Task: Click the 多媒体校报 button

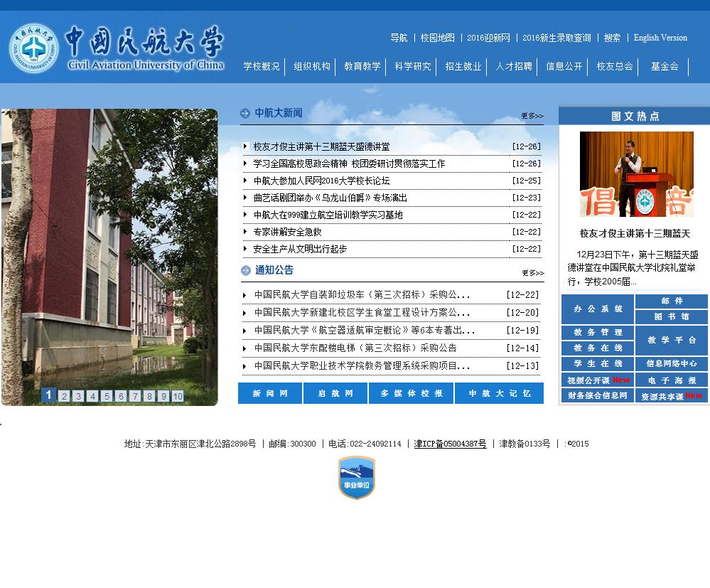Action: (x=412, y=393)
